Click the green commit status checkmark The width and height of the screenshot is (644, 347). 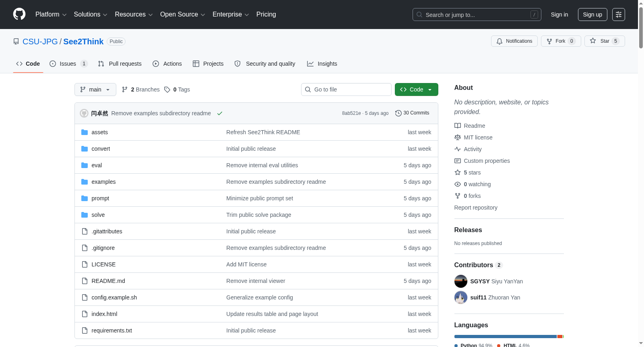220,113
